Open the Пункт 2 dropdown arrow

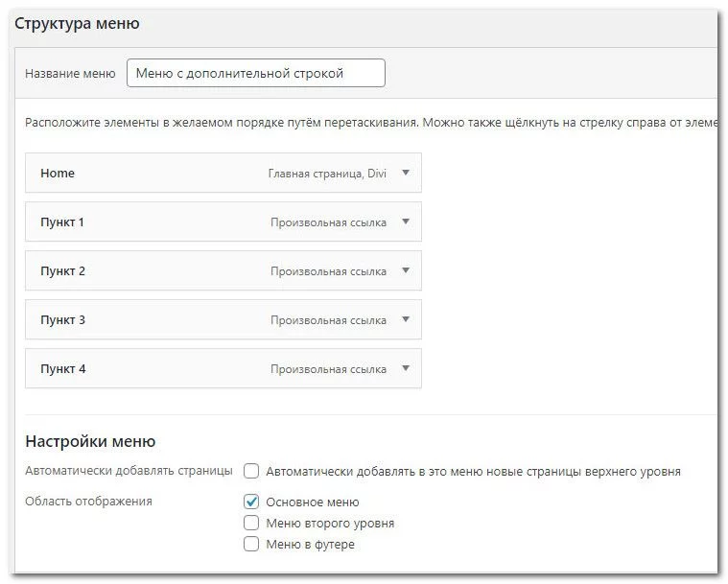coord(406,271)
